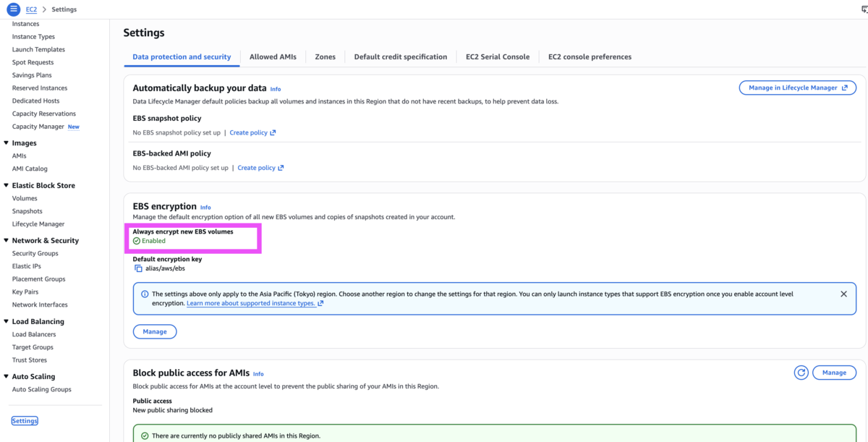The image size is (868, 442).
Task: Collapse the Elastic Block Store section
Action: click(7, 185)
